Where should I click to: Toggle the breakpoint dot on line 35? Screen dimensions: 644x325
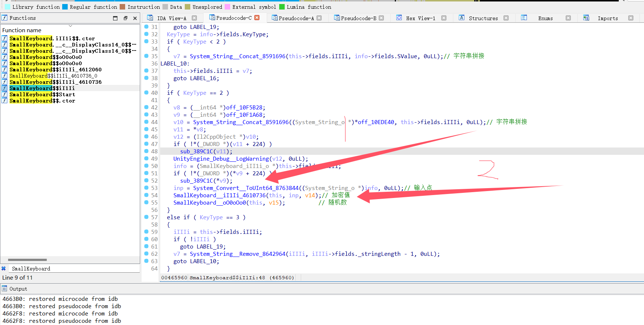pos(146,56)
